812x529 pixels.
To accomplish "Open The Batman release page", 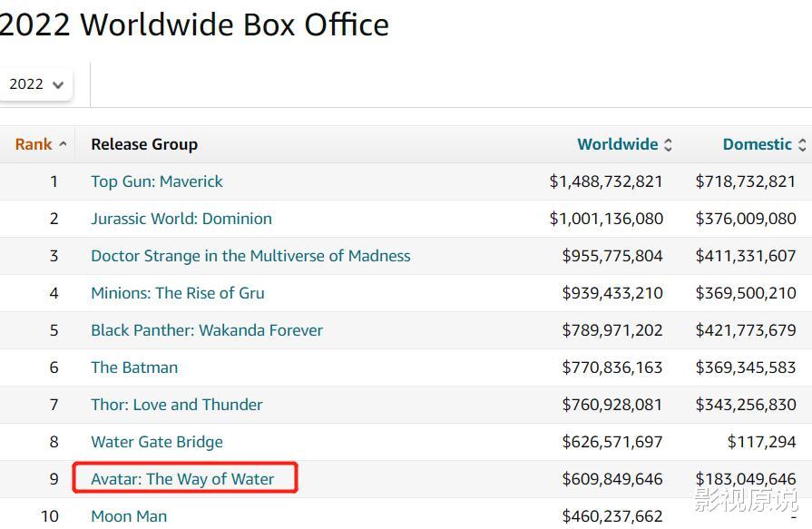I will [134, 367].
